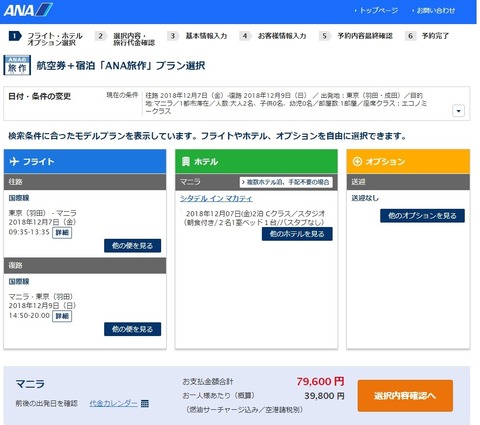This screenshot has width=480, height=425.
Task: Click the 送迎 section header
Action: (408, 182)
